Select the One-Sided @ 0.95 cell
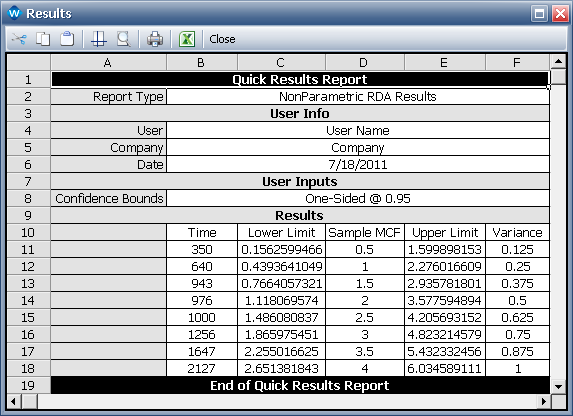Image resolution: width=573 pixels, height=416 pixels. 358,198
